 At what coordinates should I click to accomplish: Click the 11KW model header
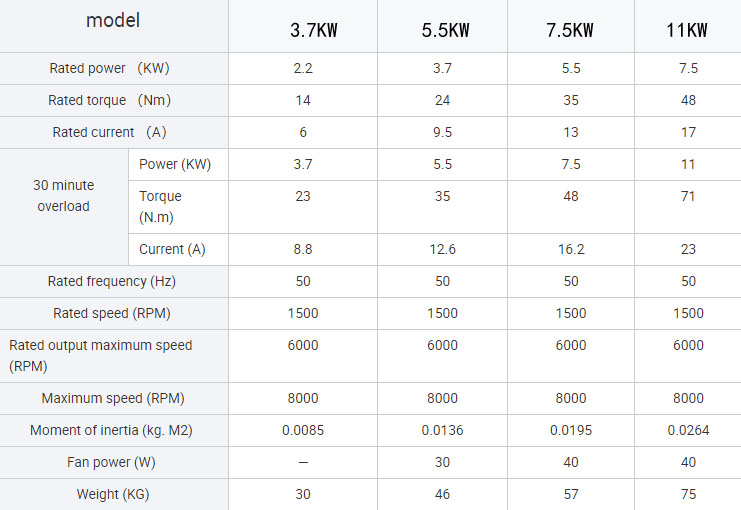point(687,30)
